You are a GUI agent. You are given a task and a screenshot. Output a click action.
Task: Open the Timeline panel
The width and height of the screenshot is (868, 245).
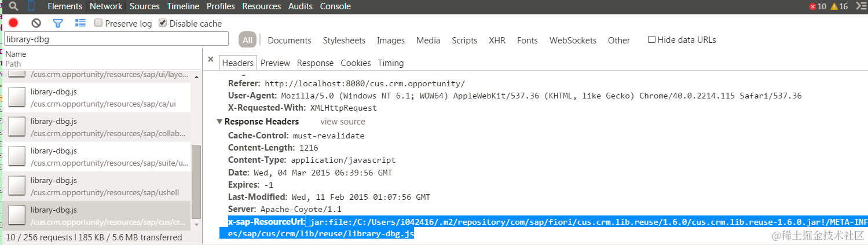coord(183,6)
